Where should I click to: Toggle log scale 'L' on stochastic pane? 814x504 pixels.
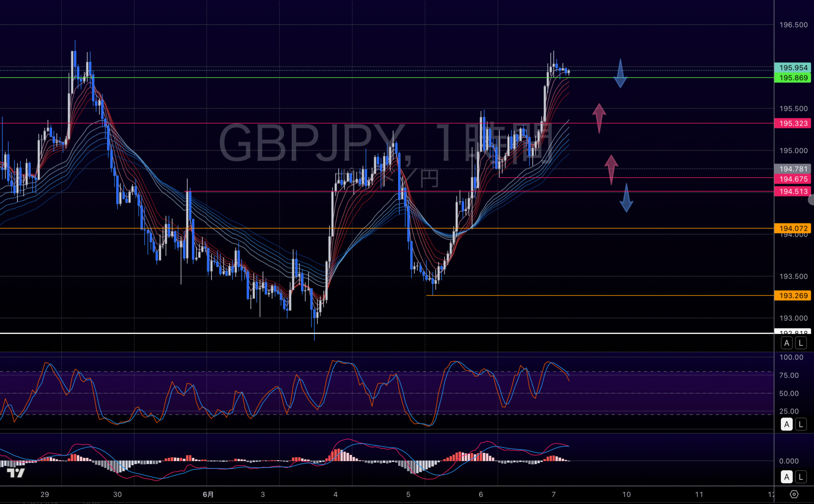point(801,424)
